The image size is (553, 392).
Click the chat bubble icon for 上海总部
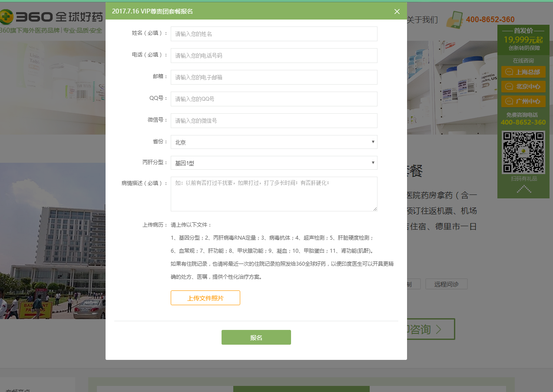[x=509, y=72]
